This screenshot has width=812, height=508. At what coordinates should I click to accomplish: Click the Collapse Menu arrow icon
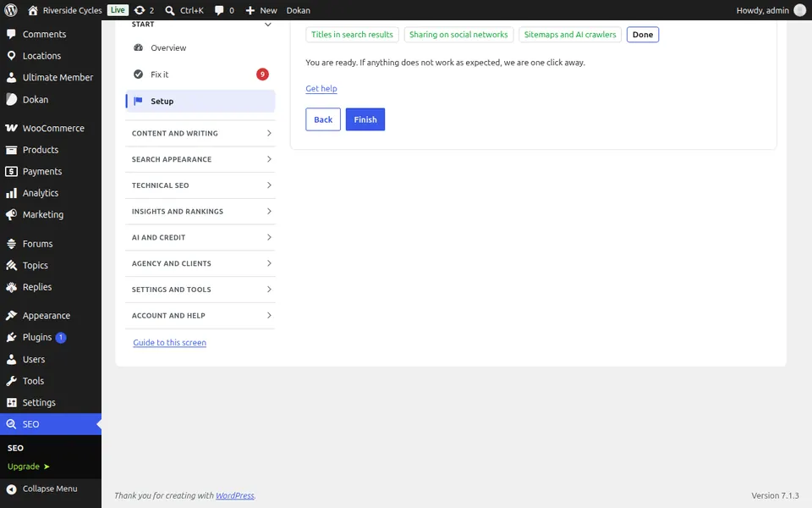click(x=11, y=489)
